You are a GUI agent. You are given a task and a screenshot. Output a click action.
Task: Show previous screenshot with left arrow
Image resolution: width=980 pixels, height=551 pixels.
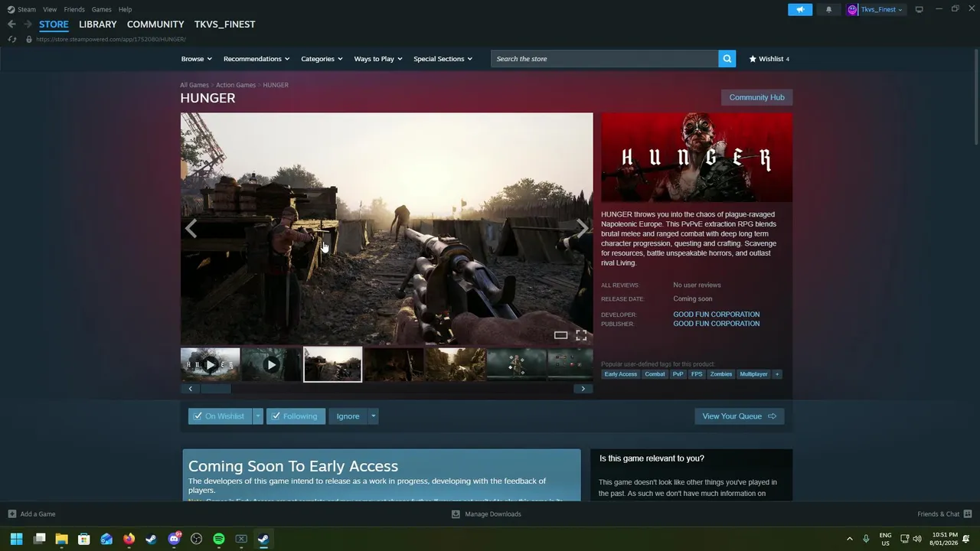191,228
